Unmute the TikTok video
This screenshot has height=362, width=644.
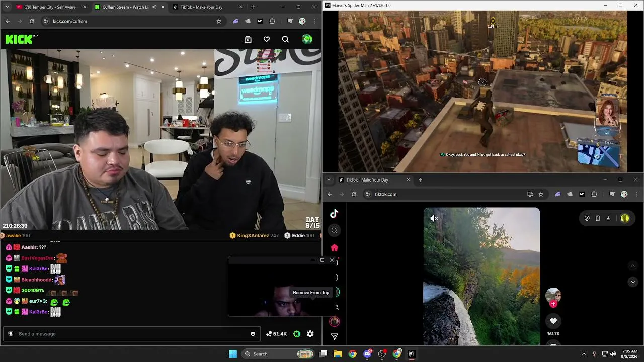434,218
